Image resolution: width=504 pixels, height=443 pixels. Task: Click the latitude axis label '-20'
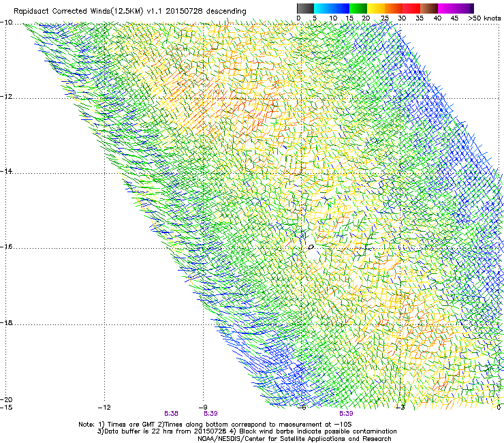(x=6, y=399)
